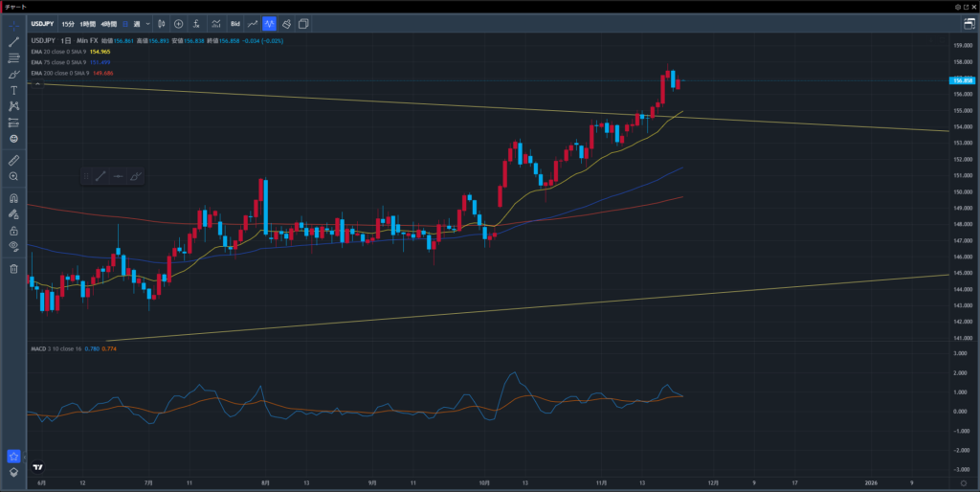Open the ruler measure tool

[13, 160]
